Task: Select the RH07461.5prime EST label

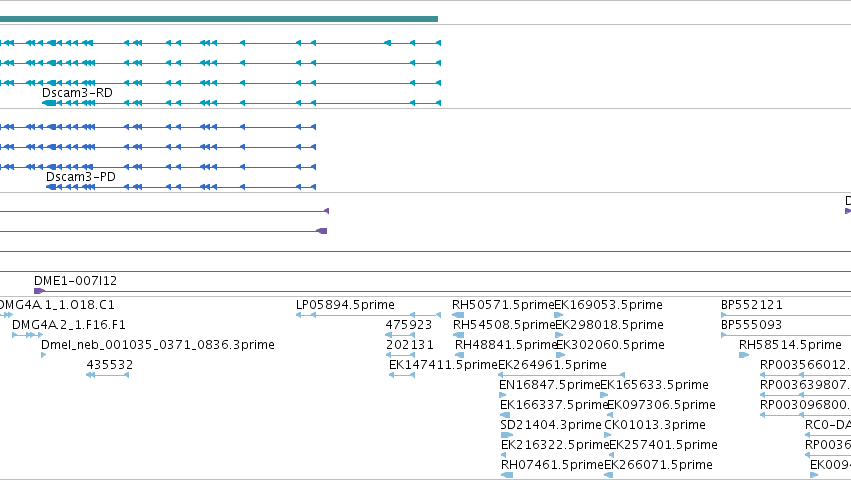Action: click(x=552, y=465)
